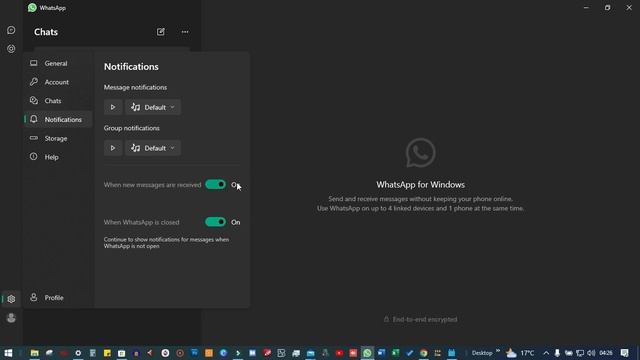The image size is (640, 360).
Task: Open yellow Sticky Notes taskbar icon
Action: coord(107,353)
